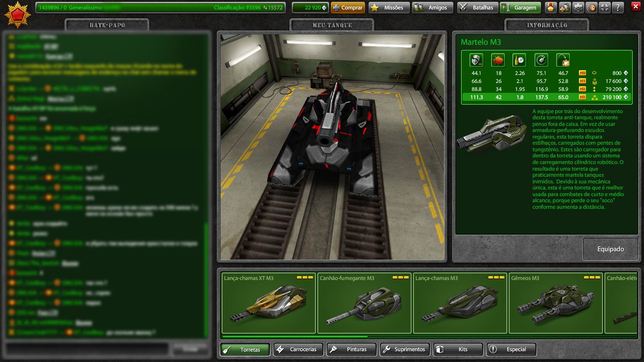Screen dimensions: 644x362
Task: Select the Lança-chamas M3 turret card
Action: tap(460, 303)
